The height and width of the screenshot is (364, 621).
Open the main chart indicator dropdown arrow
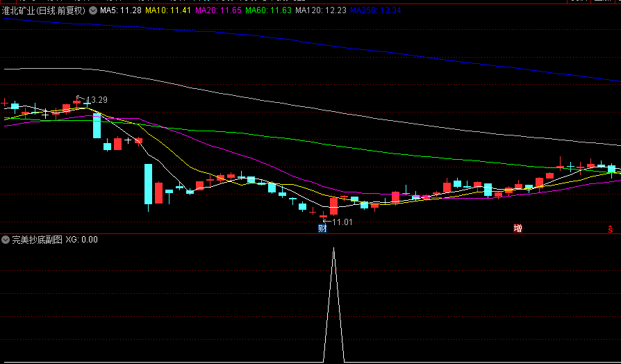coord(93,10)
